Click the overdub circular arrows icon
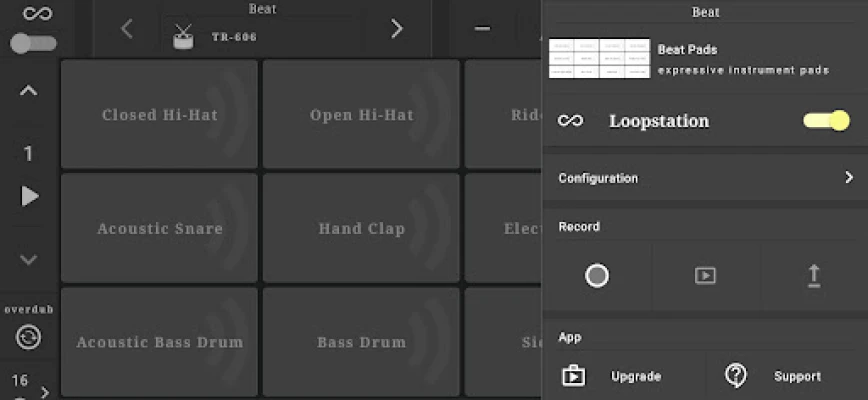 coord(28,337)
